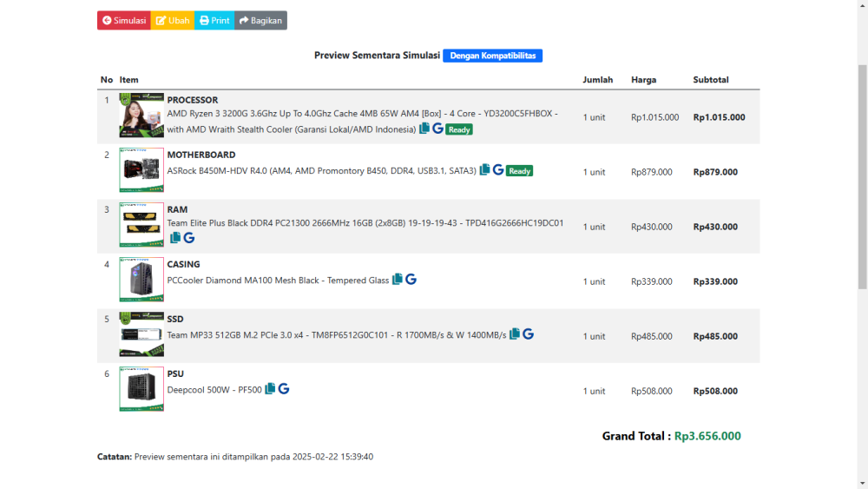Google search the AMD Ryzen 3 3200G

pos(437,129)
